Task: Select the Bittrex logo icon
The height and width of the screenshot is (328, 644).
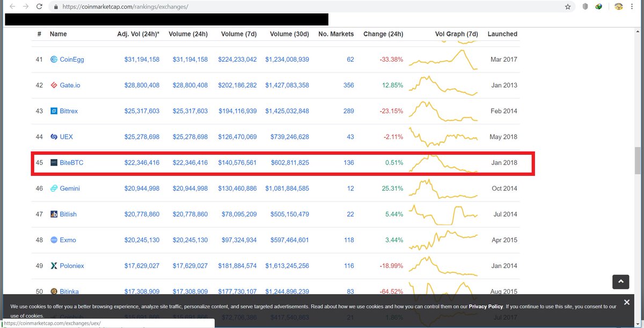Action: click(x=54, y=111)
